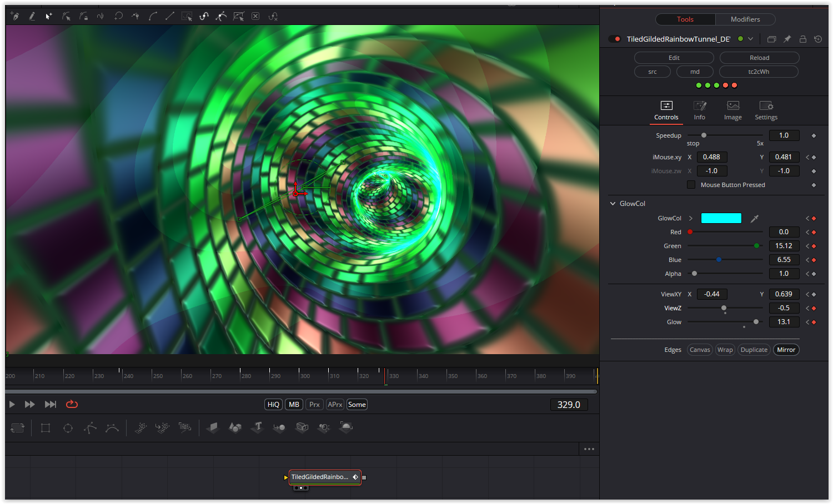Viewport: 833px width, 504px height.
Task: Check the Mouse Button Pressed checkbox
Action: click(x=691, y=185)
